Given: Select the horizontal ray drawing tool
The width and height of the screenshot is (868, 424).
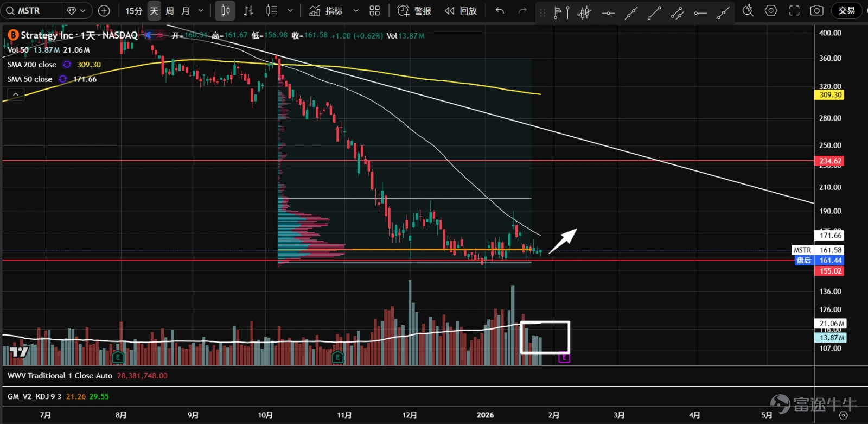Looking at the screenshot, I should tap(700, 12).
